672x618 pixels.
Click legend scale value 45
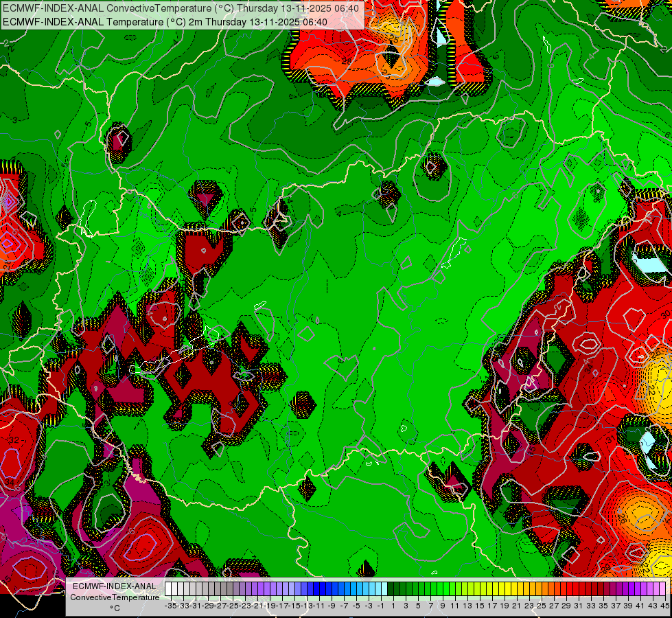click(x=664, y=606)
